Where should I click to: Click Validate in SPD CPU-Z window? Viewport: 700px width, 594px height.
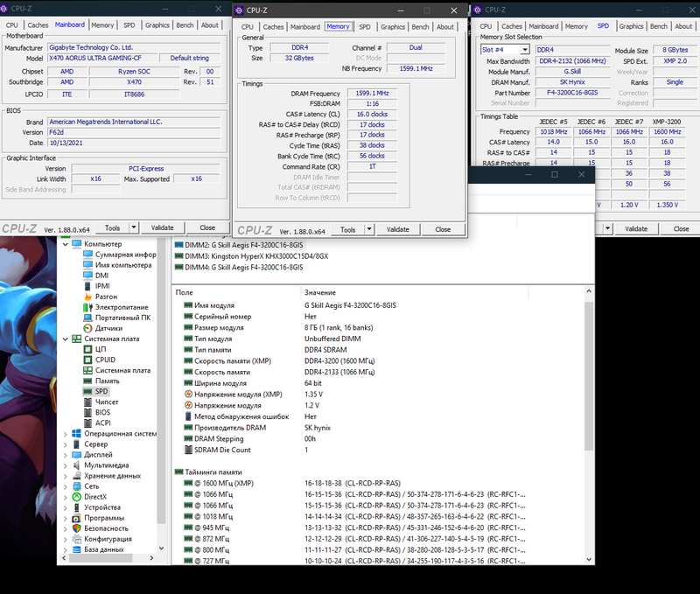pos(636,229)
